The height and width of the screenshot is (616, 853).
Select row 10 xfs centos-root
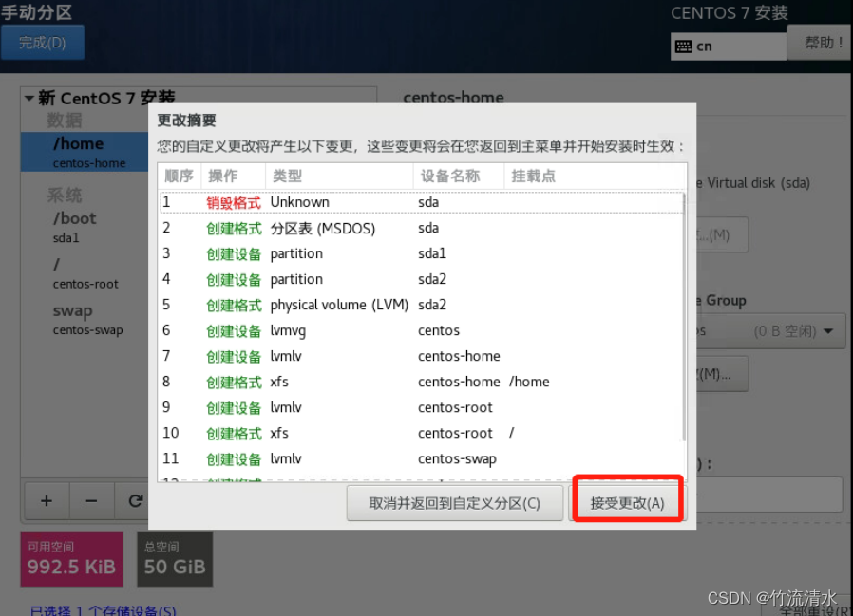click(421, 433)
